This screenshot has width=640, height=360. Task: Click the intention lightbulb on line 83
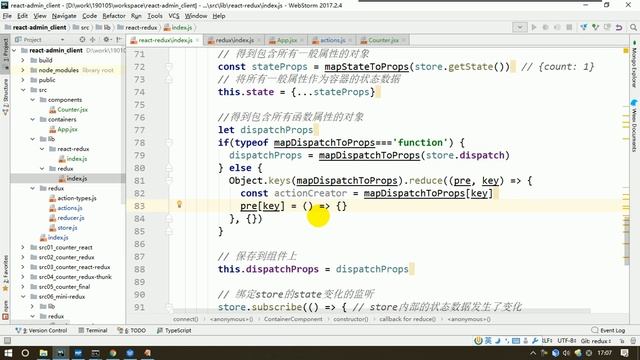[x=179, y=204]
